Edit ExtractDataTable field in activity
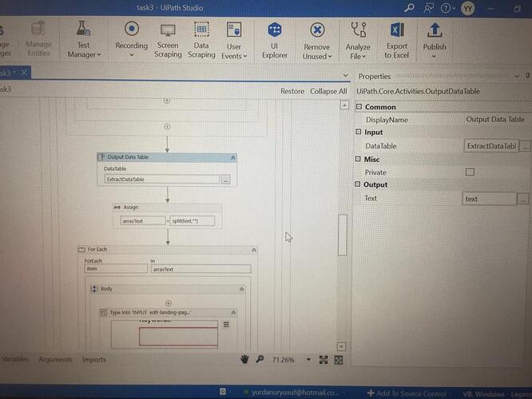Image resolution: width=532 pixels, height=399 pixels. pyautogui.click(x=162, y=180)
